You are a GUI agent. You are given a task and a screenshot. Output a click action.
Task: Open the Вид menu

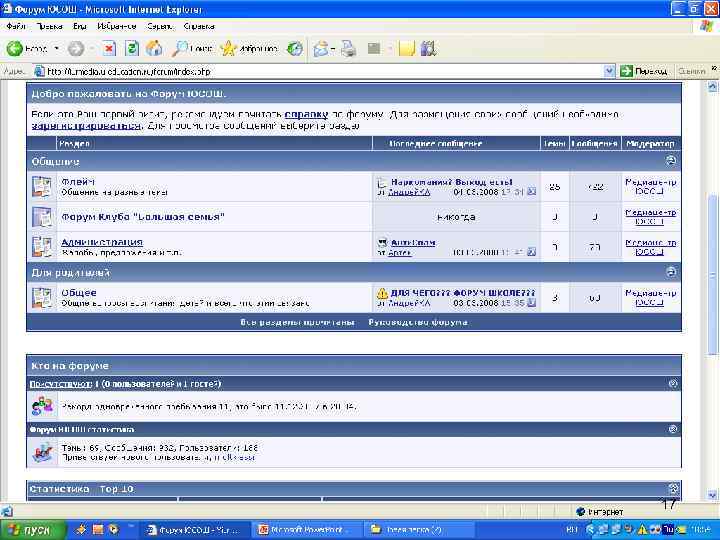click(x=79, y=26)
